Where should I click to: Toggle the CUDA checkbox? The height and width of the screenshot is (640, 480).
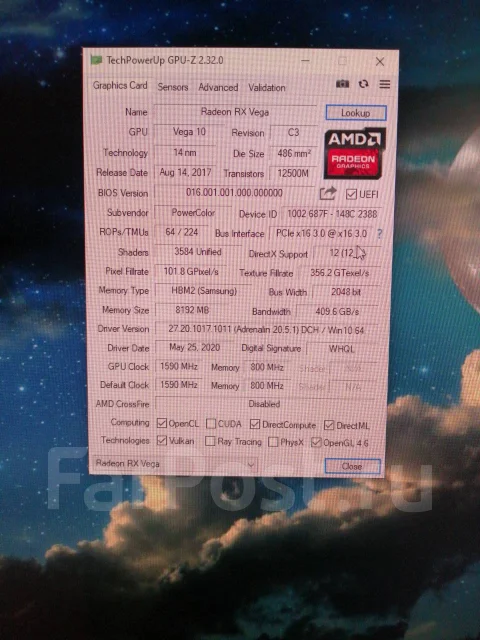(211, 424)
